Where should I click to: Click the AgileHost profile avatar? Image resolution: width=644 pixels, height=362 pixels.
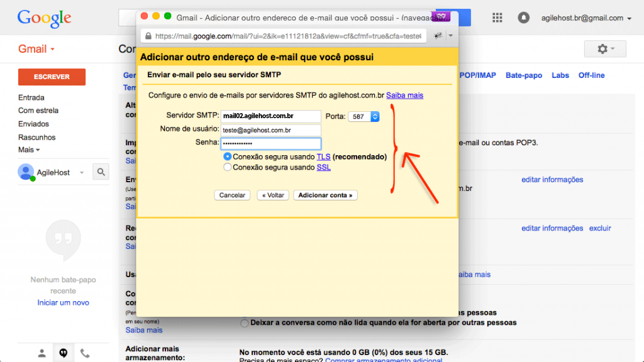click(25, 172)
